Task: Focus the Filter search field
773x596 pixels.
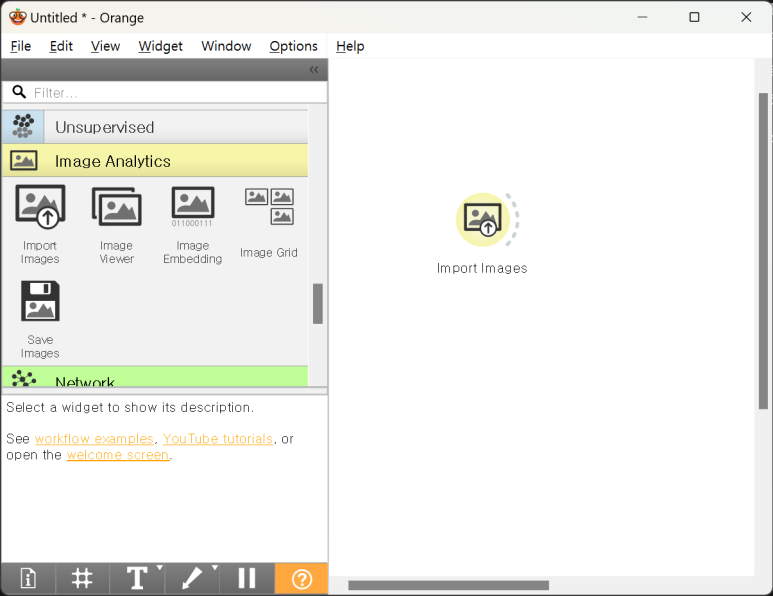Action: pos(165,93)
